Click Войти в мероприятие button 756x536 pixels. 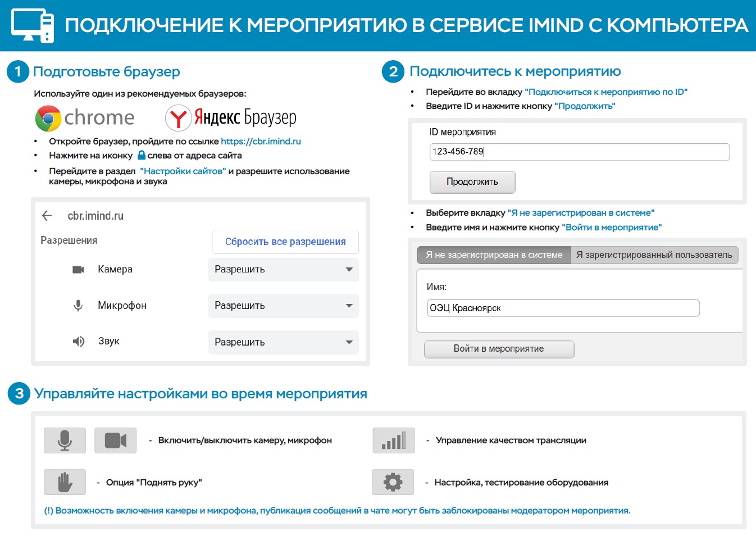coord(499,349)
